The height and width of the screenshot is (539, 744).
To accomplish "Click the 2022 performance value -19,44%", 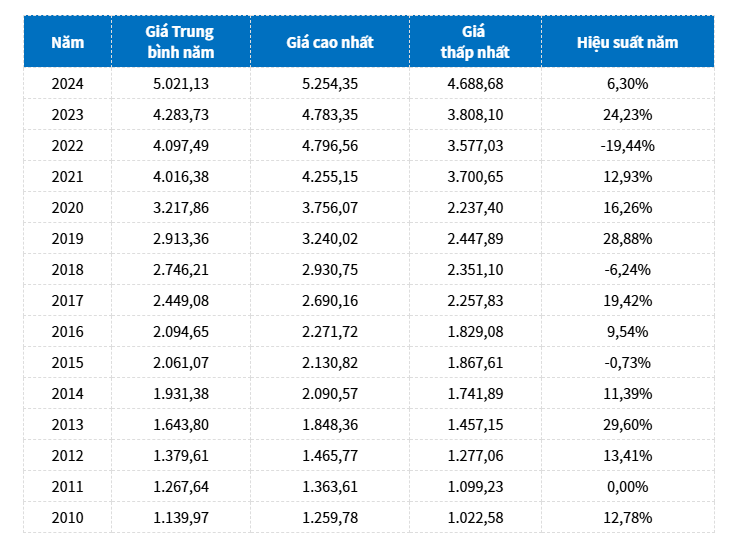I will point(627,146).
